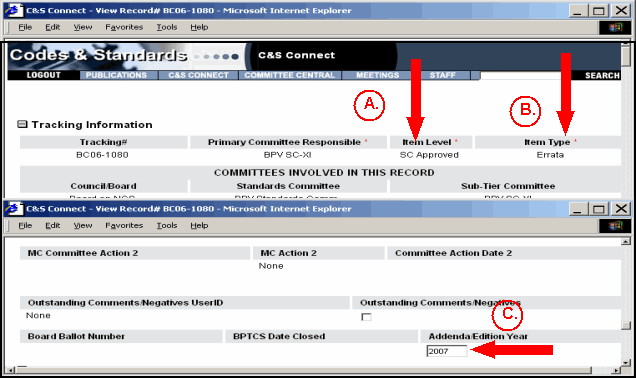
Task: Click the Item Type column header
Action: (547, 142)
